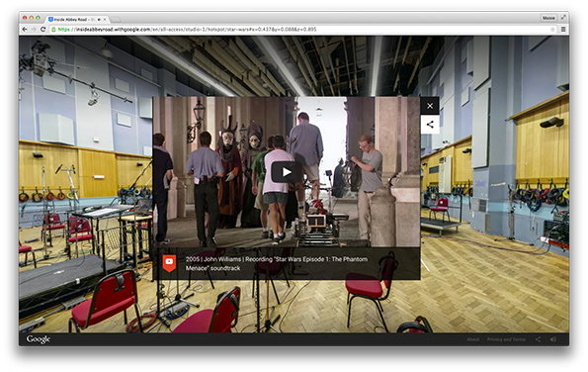
Task: Click the red YouTube badge icon
Action: 169,263
